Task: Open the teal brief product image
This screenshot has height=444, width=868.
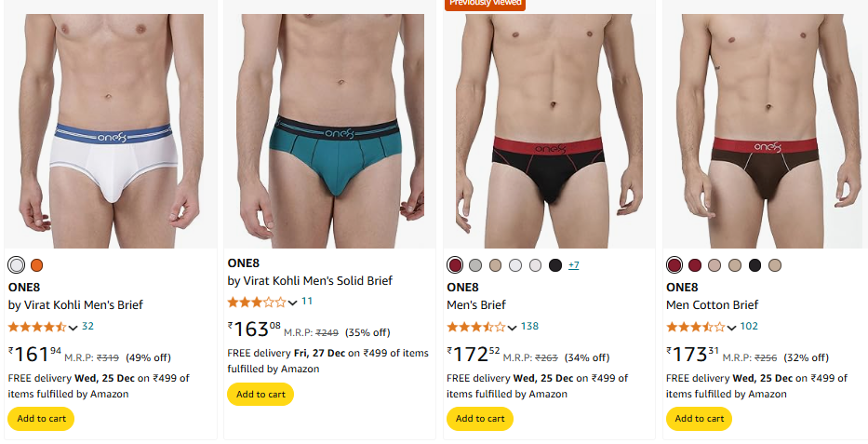Action: click(329, 130)
